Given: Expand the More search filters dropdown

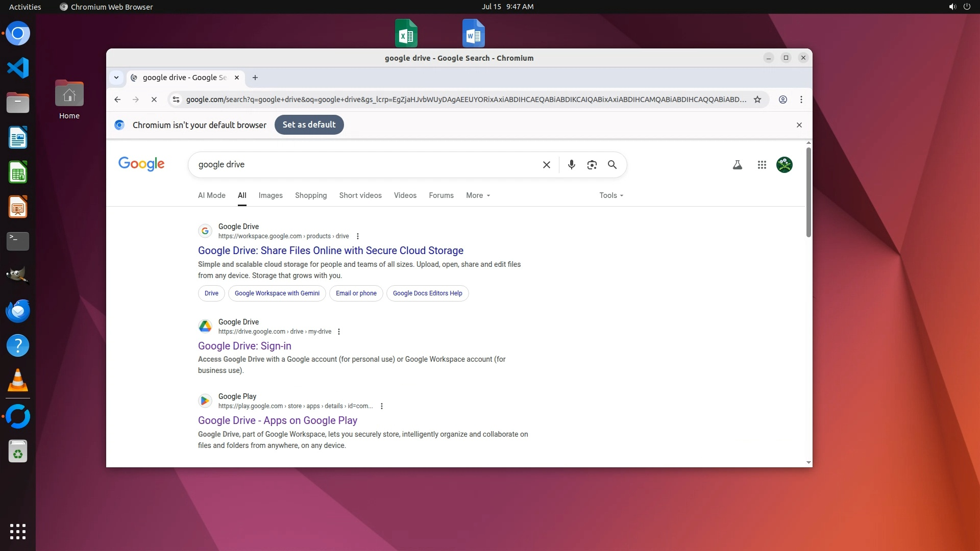Looking at the screenshot, I should pyautogui.click(x=478, y=195).
